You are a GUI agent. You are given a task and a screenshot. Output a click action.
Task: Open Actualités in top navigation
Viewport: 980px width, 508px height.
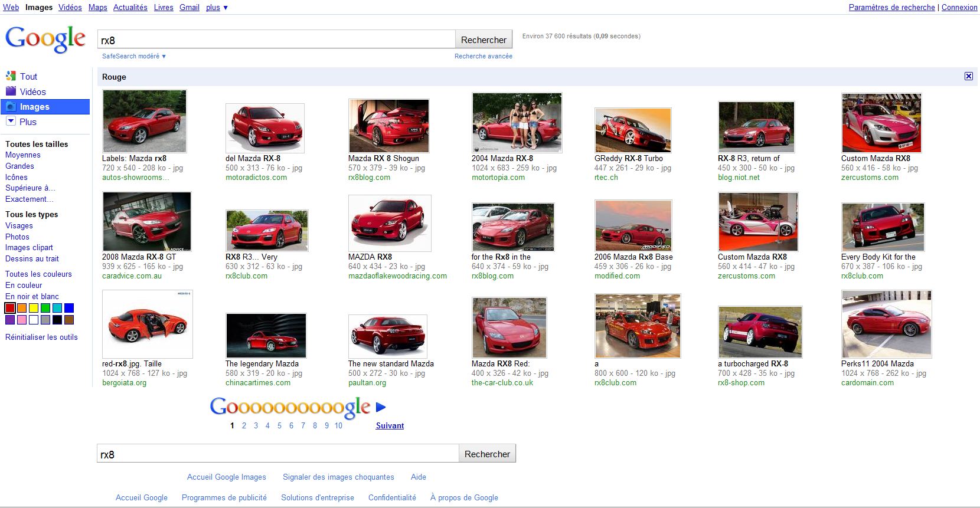click(130, 8)
